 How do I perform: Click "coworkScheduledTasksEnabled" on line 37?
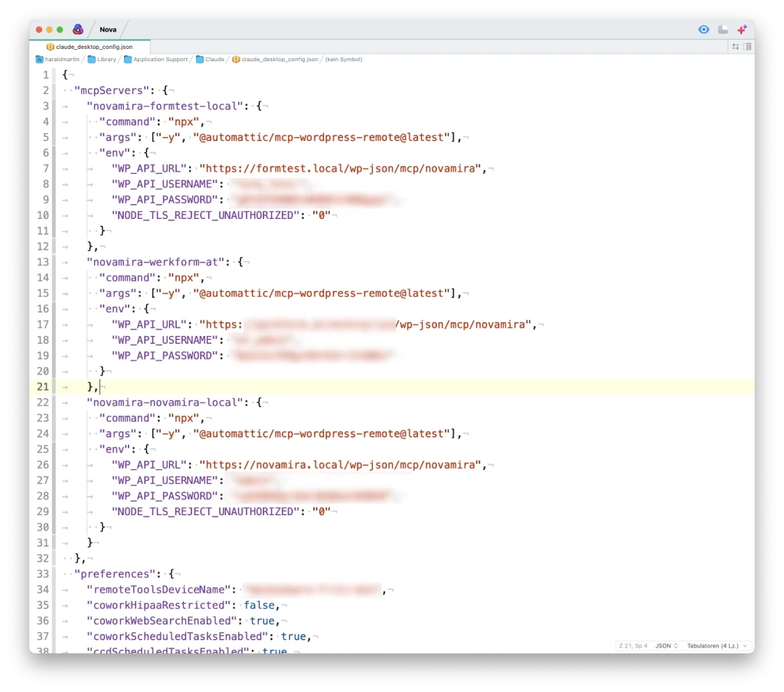coord(177,636)
